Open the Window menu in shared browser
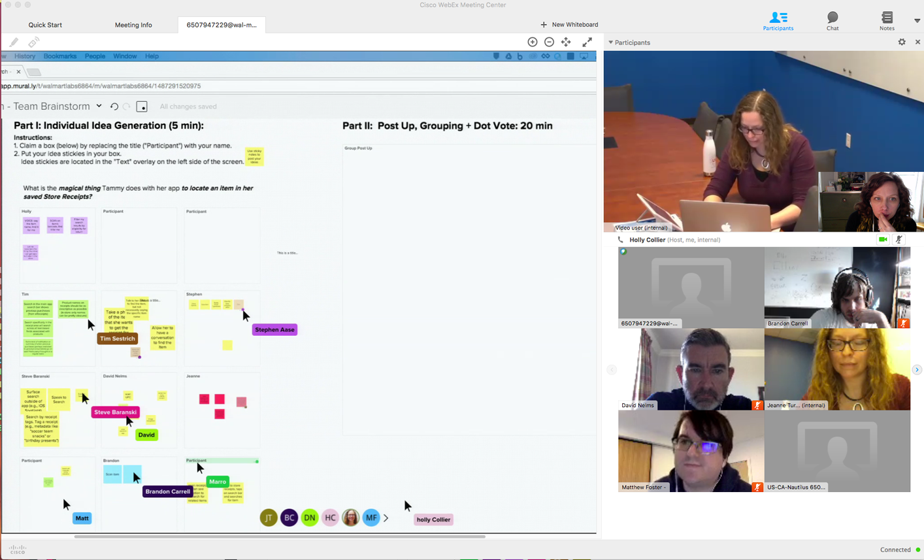 pyautogui.click(x=125, y=56)
